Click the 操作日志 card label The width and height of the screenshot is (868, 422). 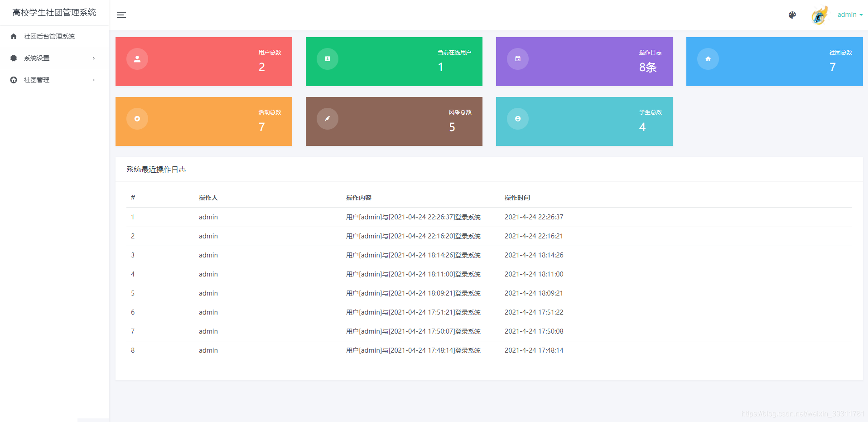tap(651, 53)
